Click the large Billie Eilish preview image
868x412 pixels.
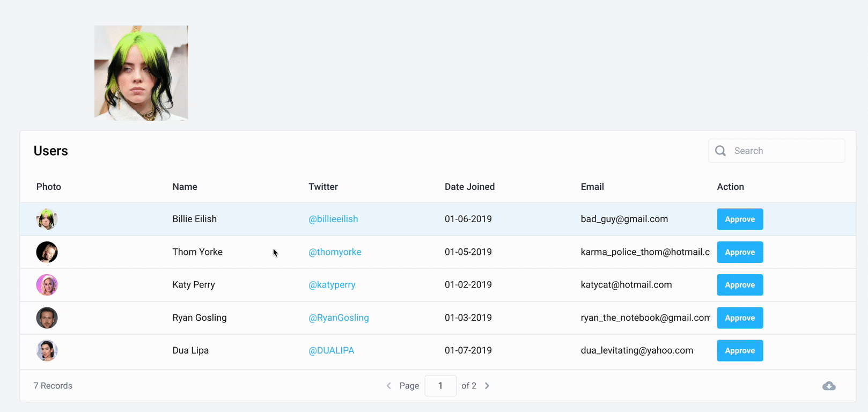[x=141, y=73]
